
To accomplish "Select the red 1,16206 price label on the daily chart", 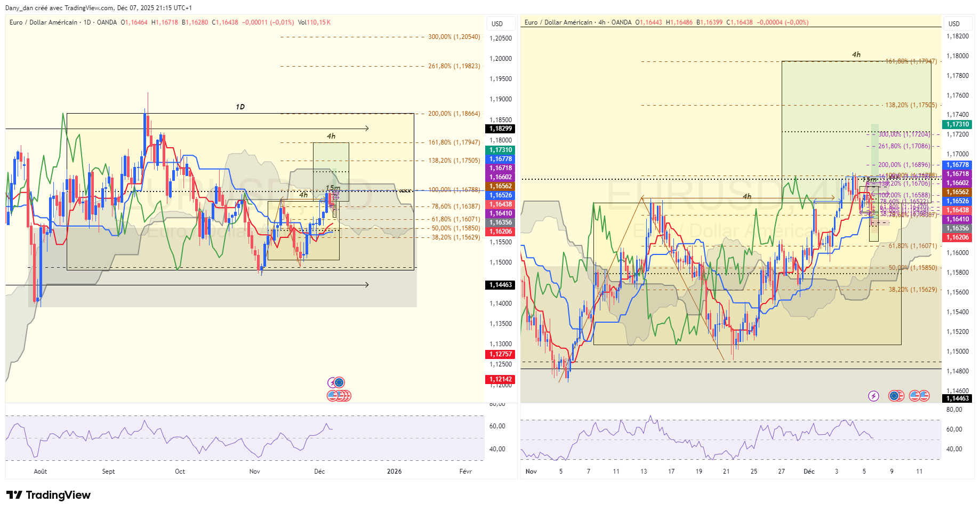I will tap(501, 231).
